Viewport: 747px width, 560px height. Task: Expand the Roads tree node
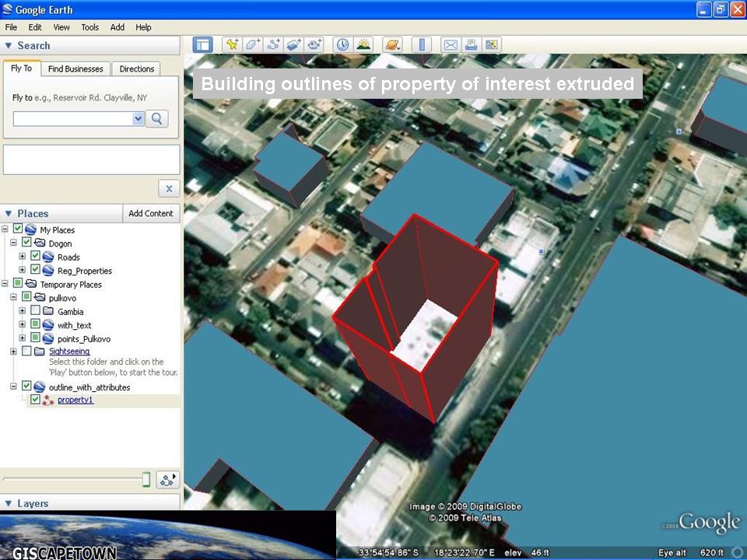pyautogui.click(x=23, y=256)
